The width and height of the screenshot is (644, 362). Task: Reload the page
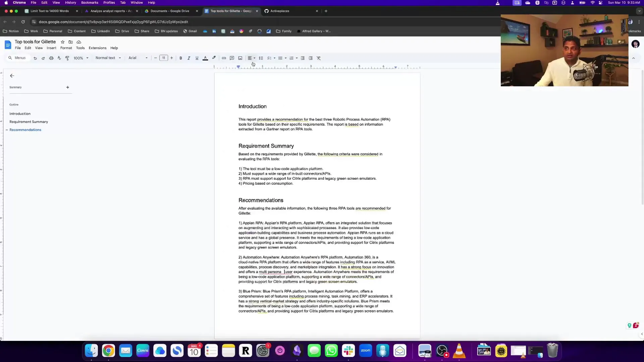pos(23,22)
